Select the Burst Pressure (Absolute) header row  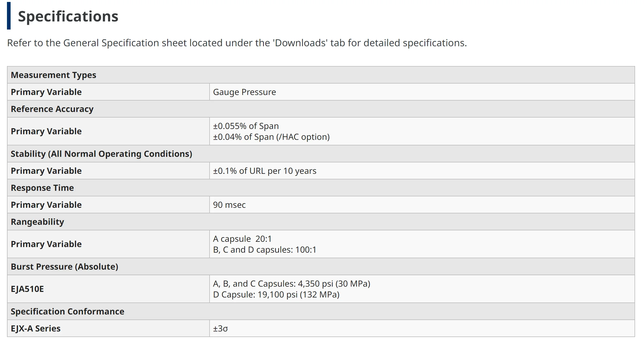pyautogui.click(x=64, y=267)
